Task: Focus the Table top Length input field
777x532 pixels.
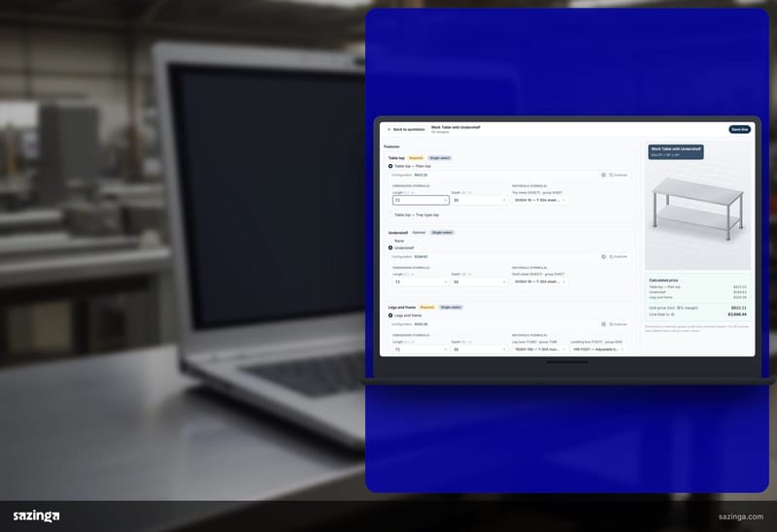Action: 421,200
